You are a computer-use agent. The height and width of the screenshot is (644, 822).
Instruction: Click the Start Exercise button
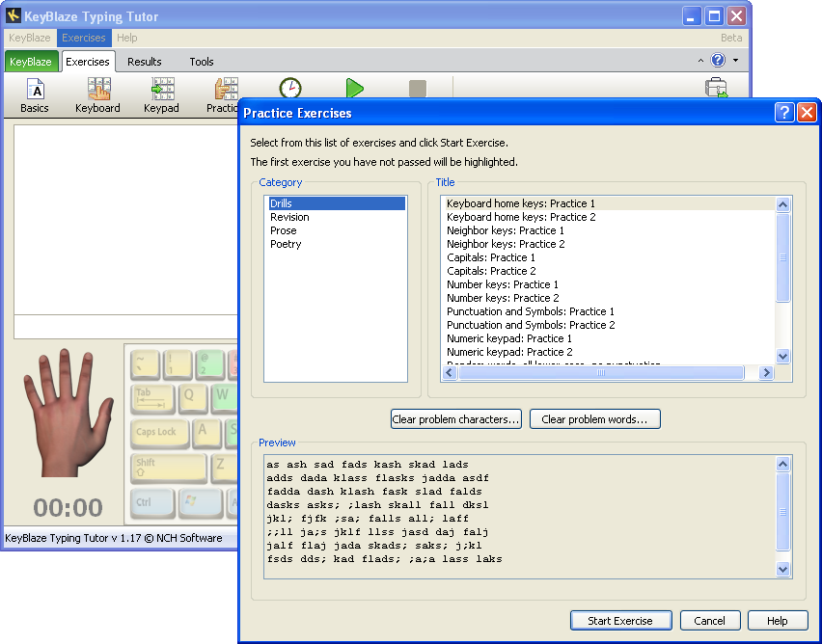(620, 621)
